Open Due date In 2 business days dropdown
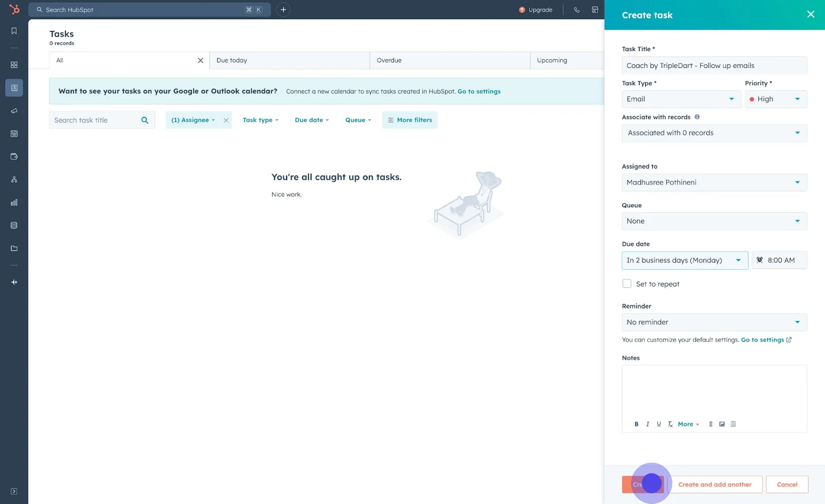Screen dimensions: 825x504 coord(685,260)
